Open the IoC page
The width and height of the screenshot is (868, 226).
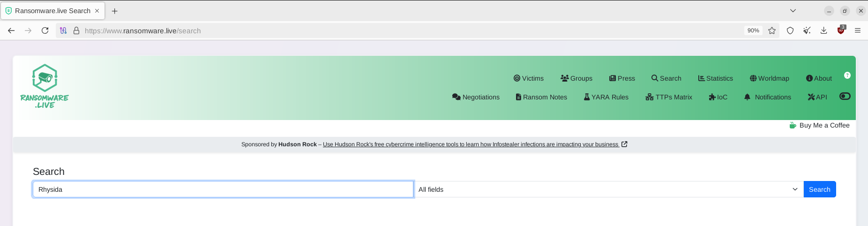tap(718, 97)
